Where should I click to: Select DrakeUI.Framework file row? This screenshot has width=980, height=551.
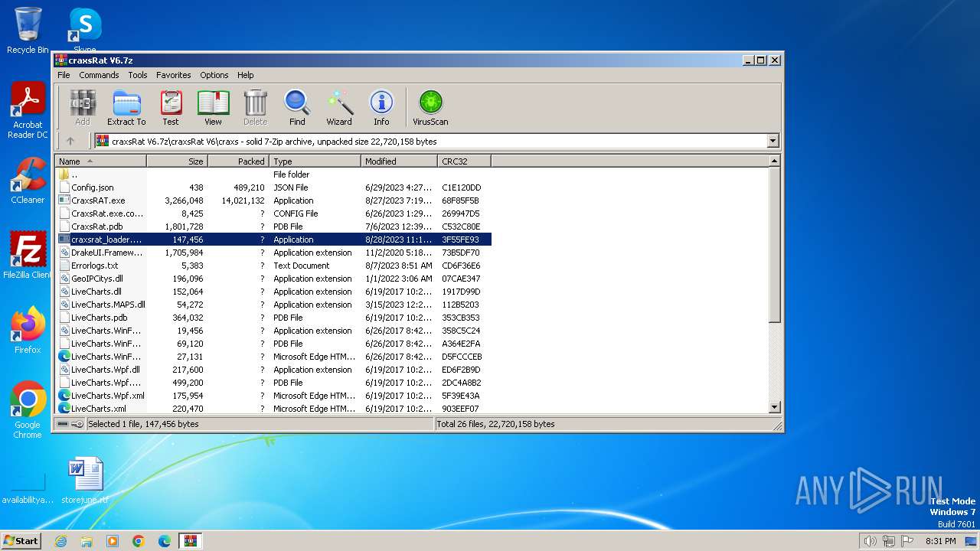pos(273,253)
